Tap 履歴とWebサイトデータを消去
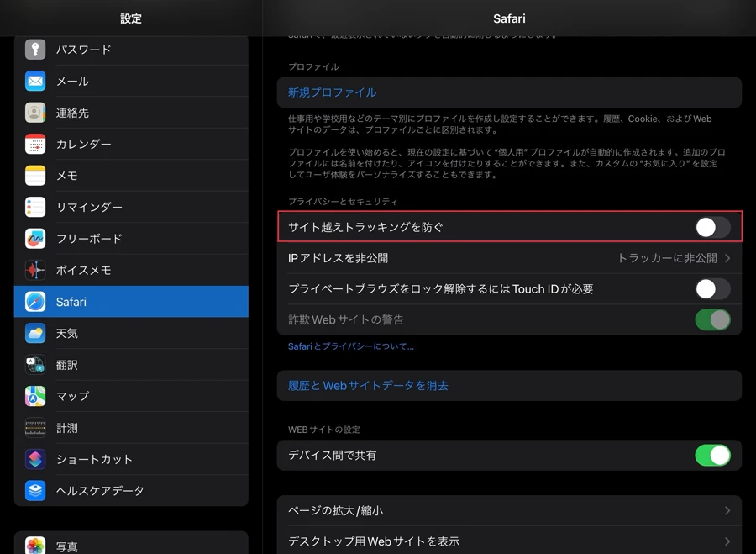The width and height of the screenshot is (756, 554). (x=368, y=386)
